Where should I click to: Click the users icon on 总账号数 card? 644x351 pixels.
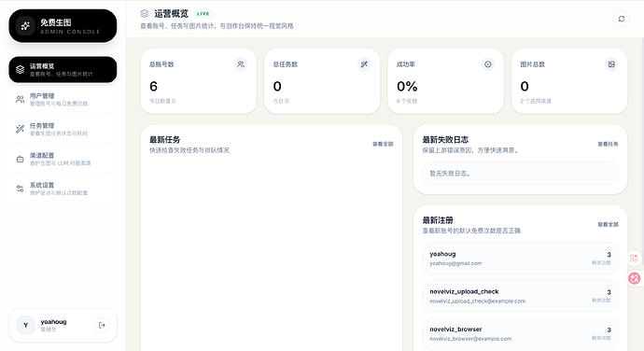241,64
